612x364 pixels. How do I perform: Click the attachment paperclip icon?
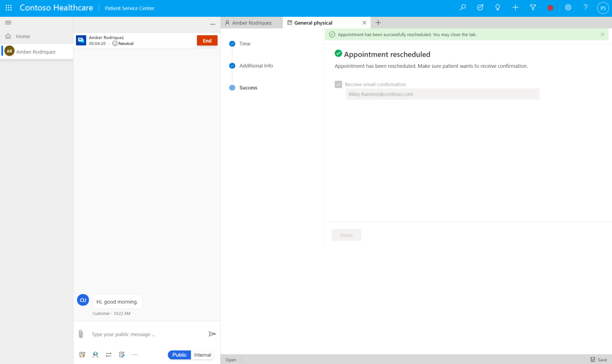click(x=81, y=333)
